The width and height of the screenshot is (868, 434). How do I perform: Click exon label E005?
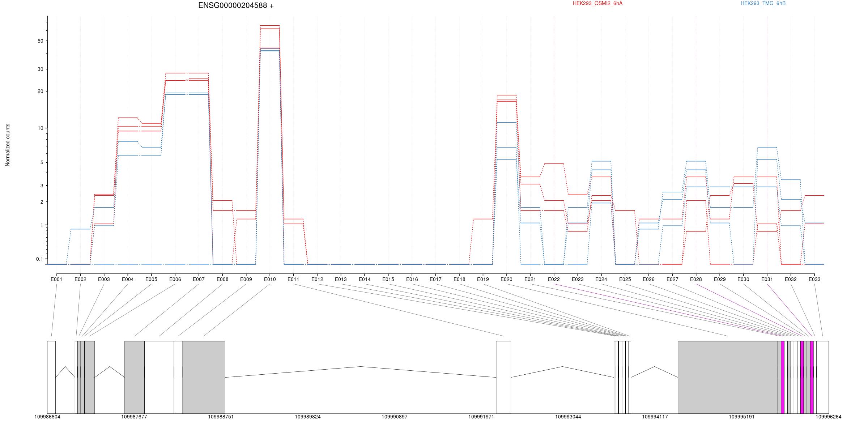[151, 279]
